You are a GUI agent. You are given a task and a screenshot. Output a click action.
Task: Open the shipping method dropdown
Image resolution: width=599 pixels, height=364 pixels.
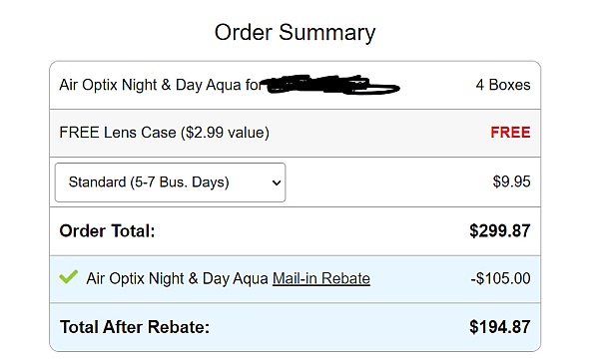click(170, 182)
